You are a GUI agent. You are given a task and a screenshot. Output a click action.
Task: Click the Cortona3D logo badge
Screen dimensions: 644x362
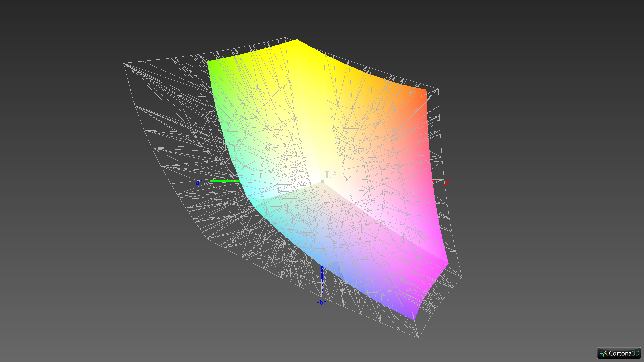pyautogui.click(x=619, y=353)
